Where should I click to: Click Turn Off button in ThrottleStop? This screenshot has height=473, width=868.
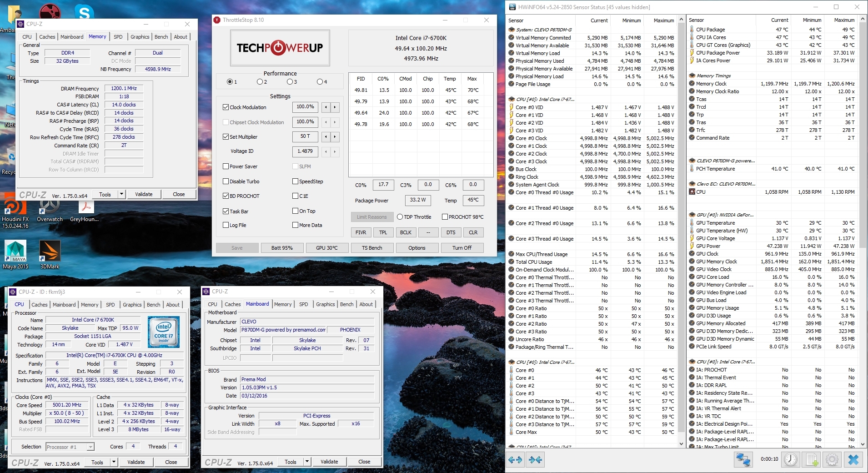click(x=462, y=248)
